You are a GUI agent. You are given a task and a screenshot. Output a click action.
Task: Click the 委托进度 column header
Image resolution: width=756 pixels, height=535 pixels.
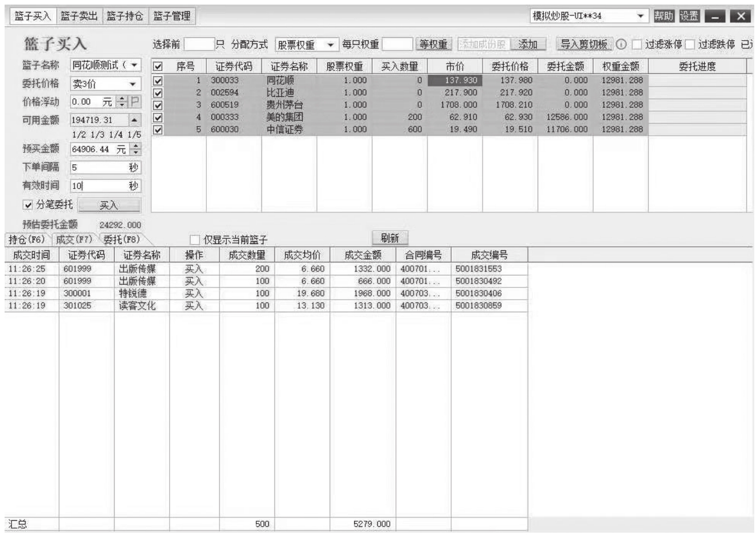(x=697, y=66)
